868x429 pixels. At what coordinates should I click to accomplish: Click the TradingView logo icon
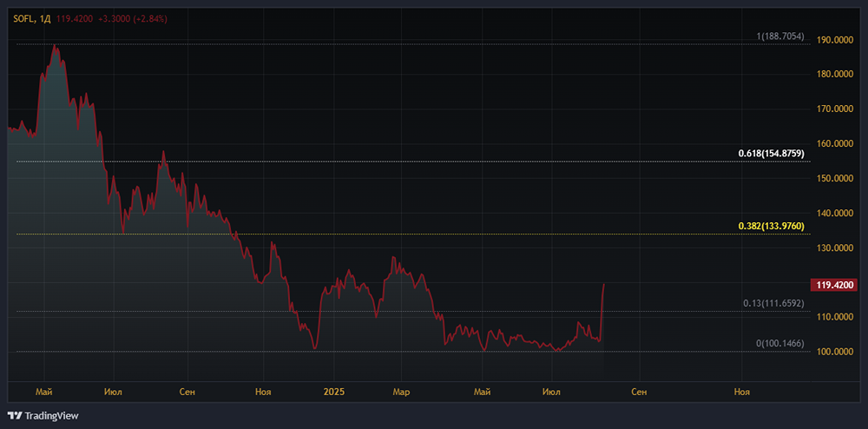coord(15,415)
